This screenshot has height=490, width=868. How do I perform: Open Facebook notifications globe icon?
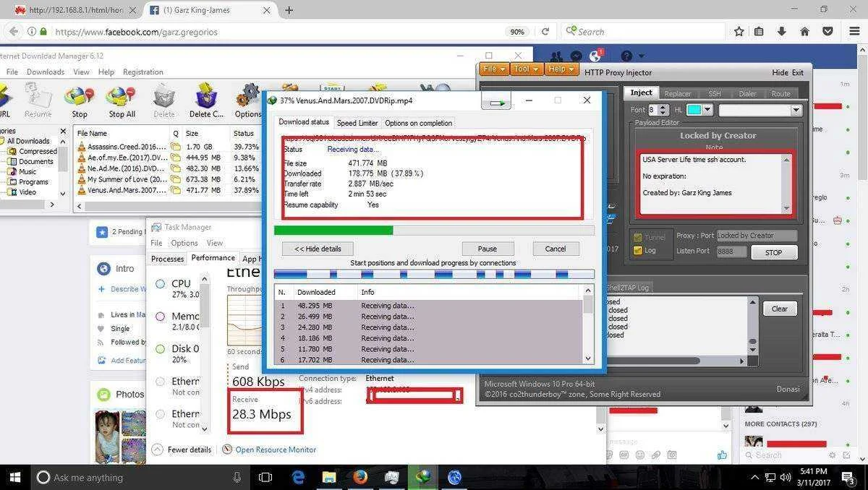click(x=596, y=56)
